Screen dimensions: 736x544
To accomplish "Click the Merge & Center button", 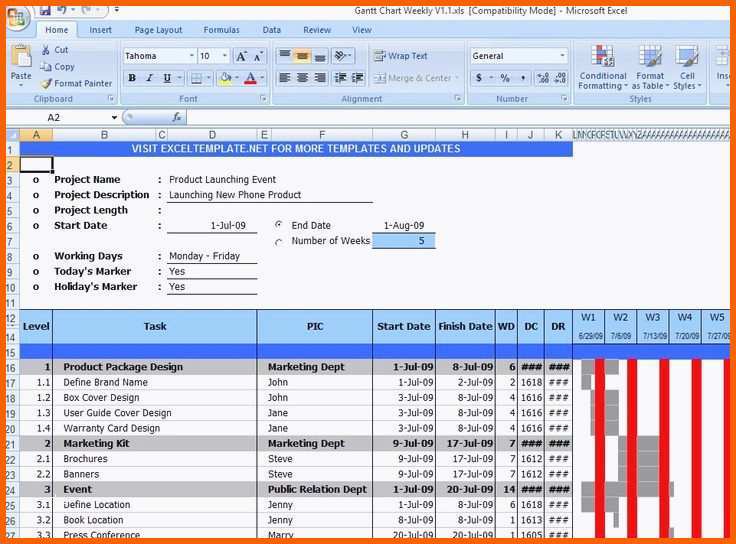I will pos(413,78).
